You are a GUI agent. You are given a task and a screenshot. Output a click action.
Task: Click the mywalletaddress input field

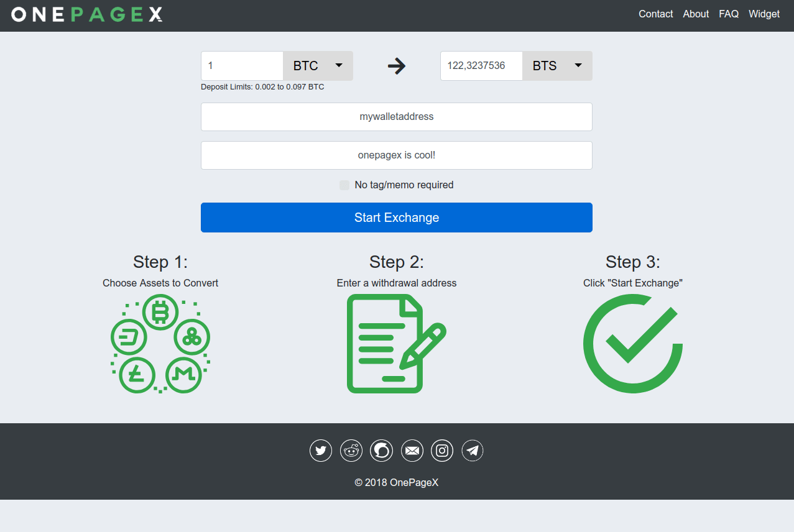397,117
